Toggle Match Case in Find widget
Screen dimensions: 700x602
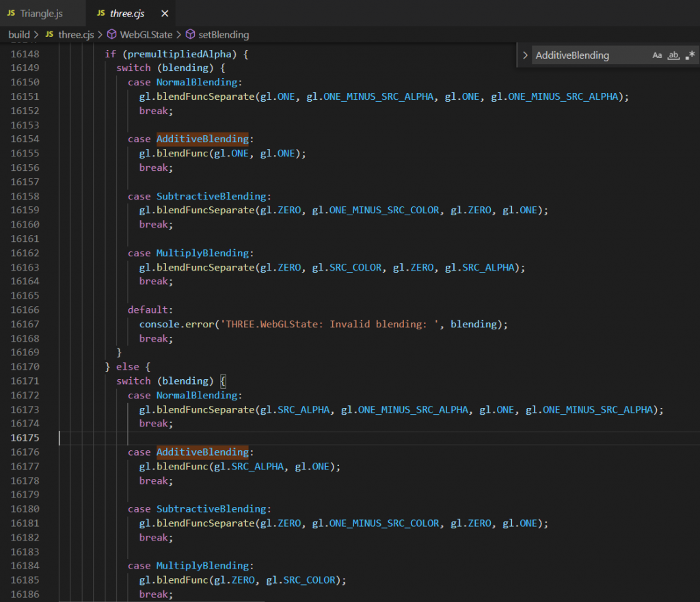[657, 55]
